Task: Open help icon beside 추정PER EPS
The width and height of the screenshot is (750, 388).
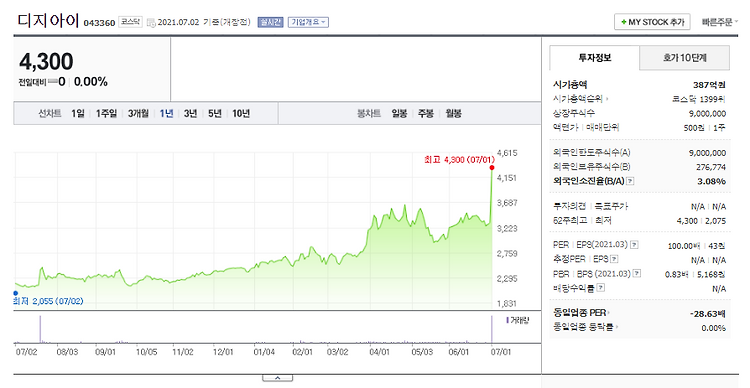Action: tap(614, 259)
